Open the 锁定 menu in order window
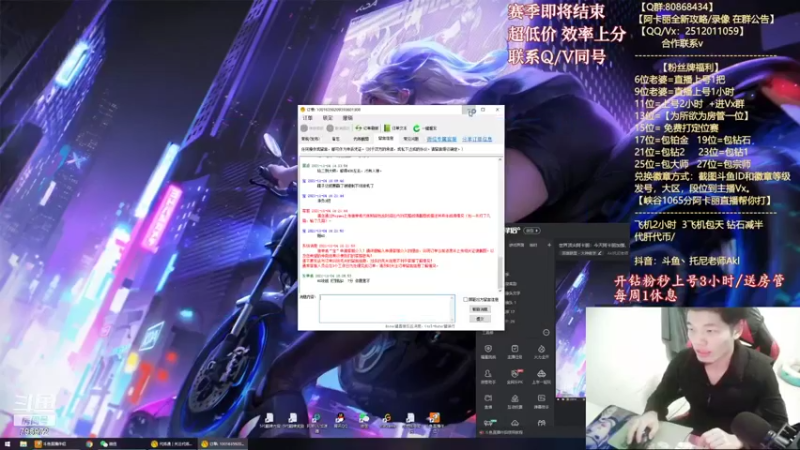800x450 pixels. click(x=328, y=118)
